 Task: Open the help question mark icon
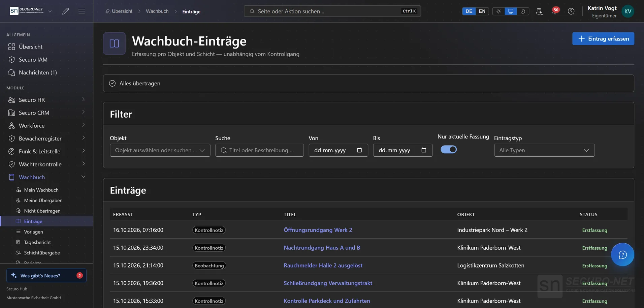coord(571,11)
